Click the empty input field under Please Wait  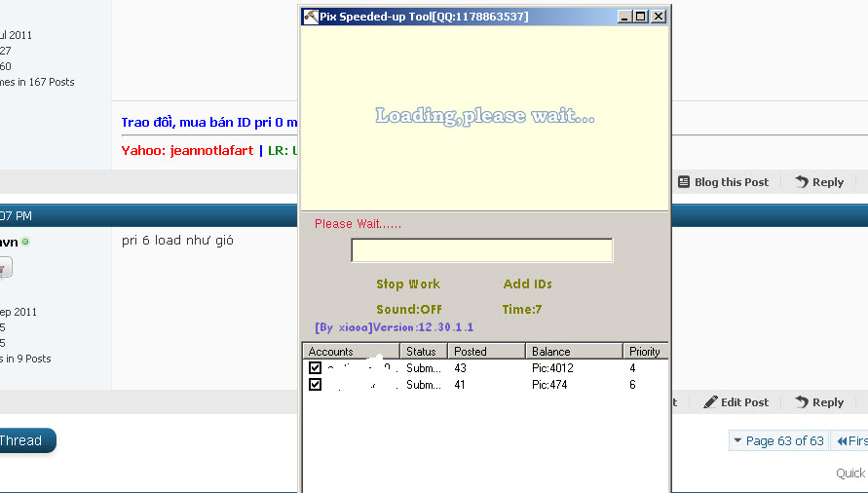point(481,249)
